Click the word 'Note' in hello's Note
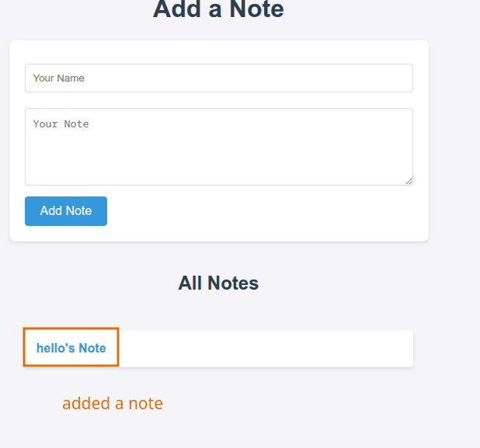The height and width of the screenshot is (448, 480). [92, 349]
